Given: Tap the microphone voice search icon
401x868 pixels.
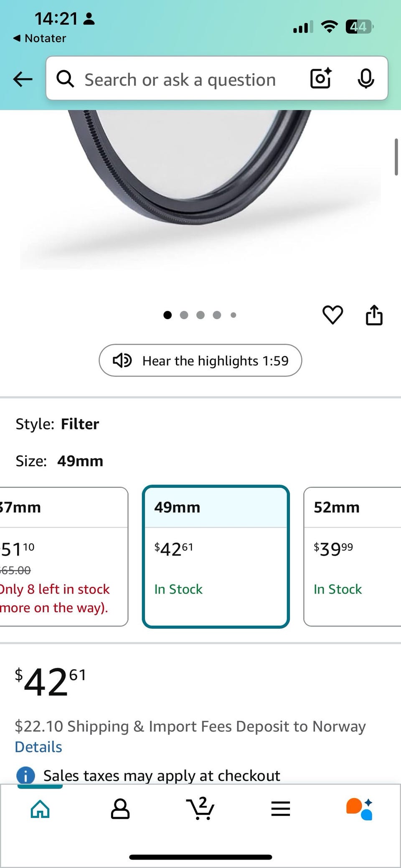Looking at the screenshot, I should 365,78.
